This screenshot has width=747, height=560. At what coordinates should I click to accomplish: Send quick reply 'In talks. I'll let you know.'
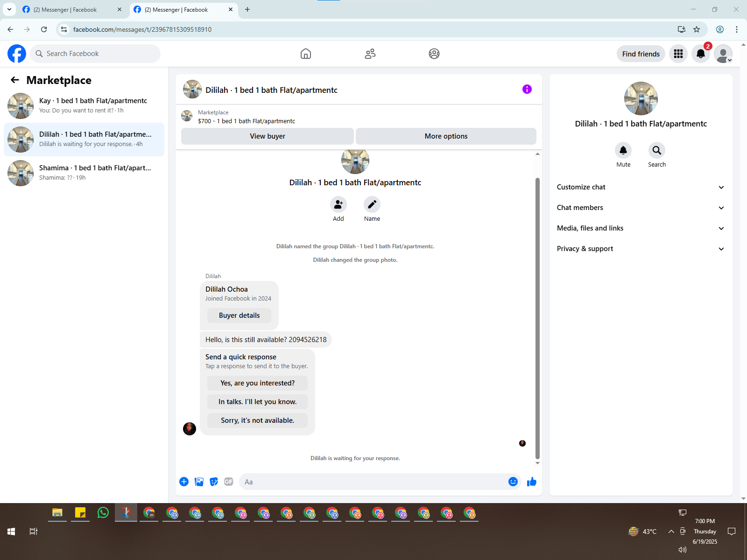click(257, 402)
